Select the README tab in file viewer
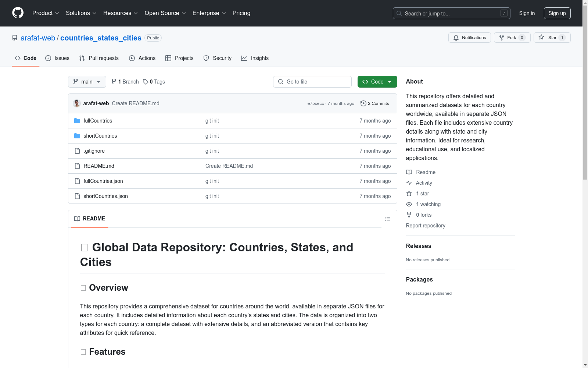The image size is (588, 368). coord(90,219)
